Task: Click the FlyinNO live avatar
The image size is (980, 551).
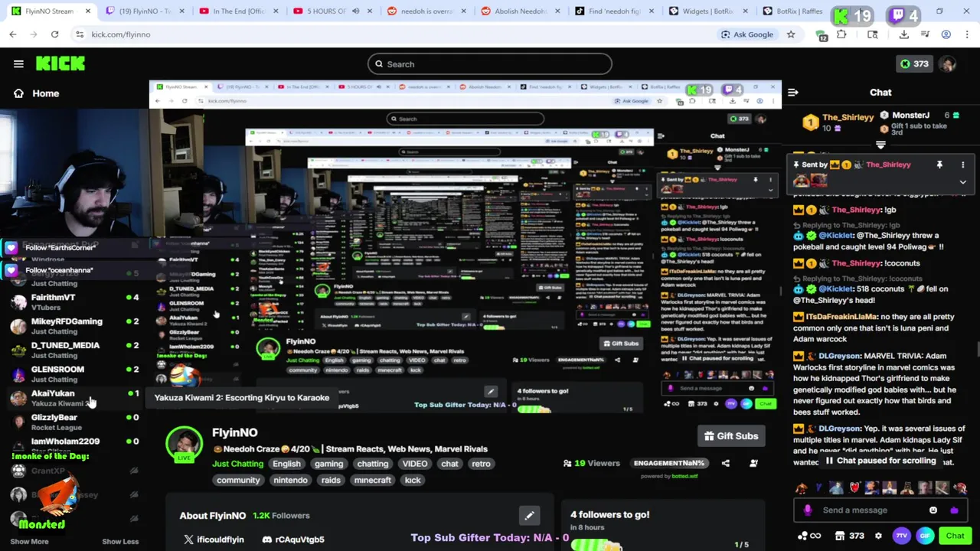Action: coord(185,445)
